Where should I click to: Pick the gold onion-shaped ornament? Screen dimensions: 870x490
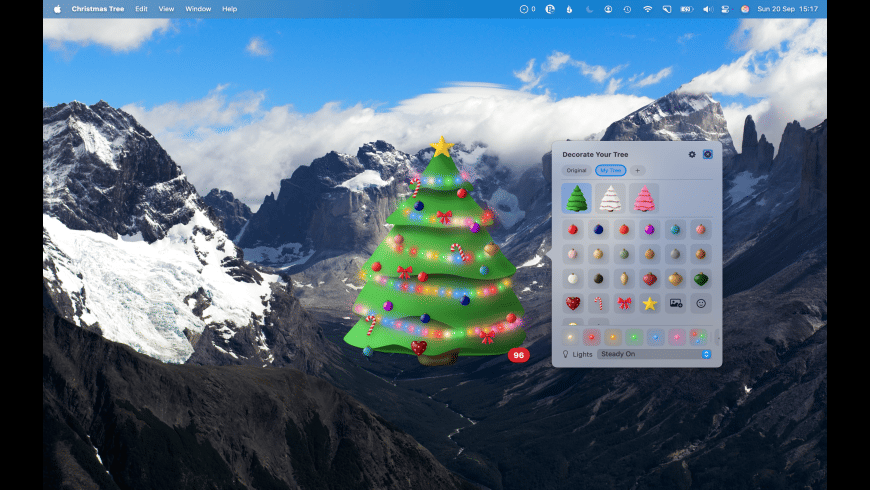[675, 279]
